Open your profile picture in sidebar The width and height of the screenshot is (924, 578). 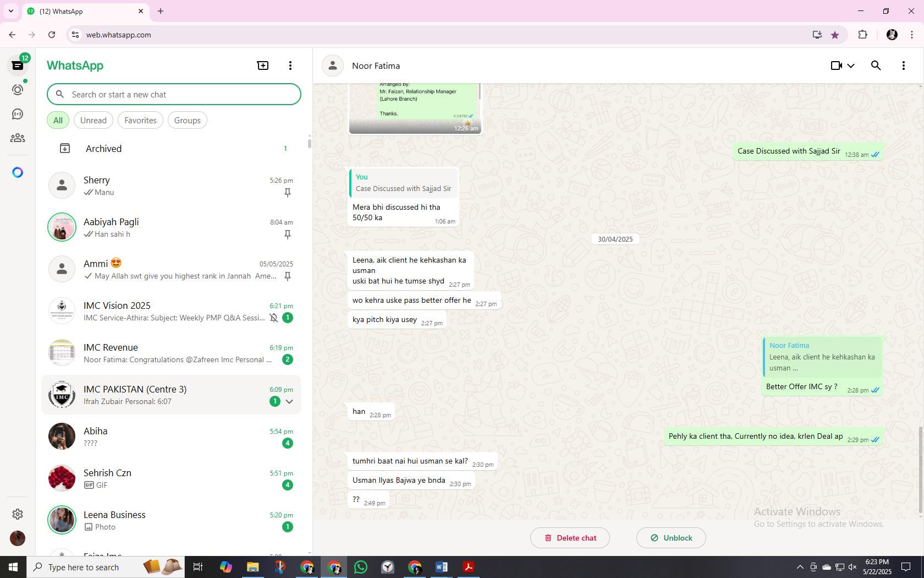point(18,538)
